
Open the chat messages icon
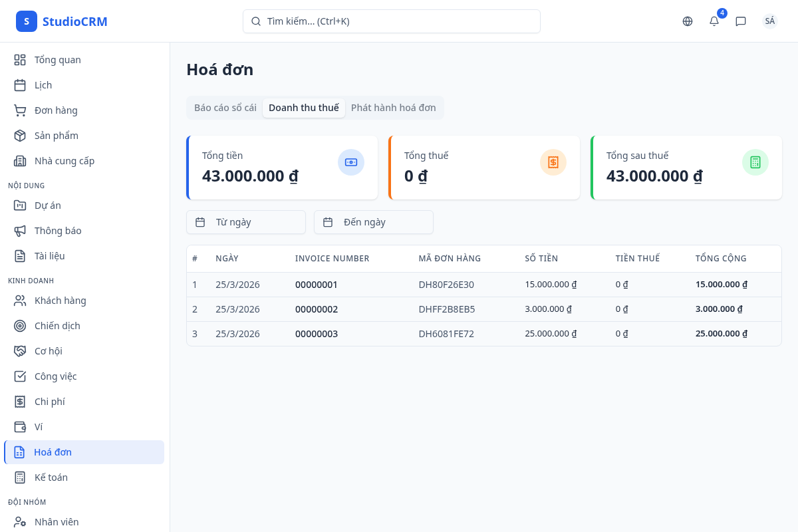[x=741, y=21]
